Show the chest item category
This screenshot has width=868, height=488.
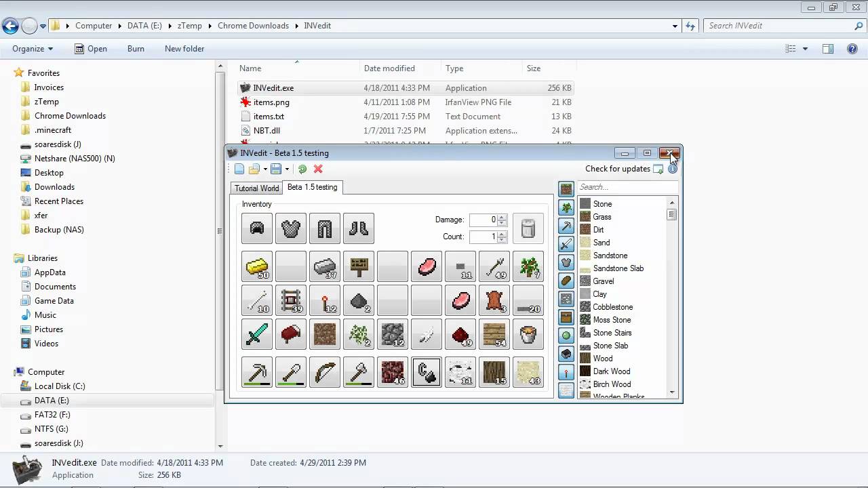(566, 317)
